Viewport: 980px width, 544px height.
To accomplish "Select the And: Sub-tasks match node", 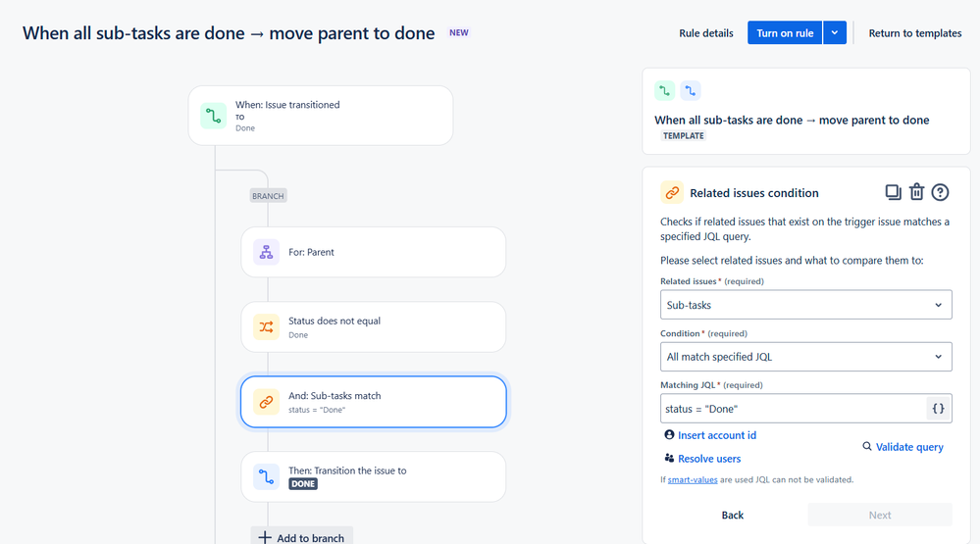I will click(373, 402).
